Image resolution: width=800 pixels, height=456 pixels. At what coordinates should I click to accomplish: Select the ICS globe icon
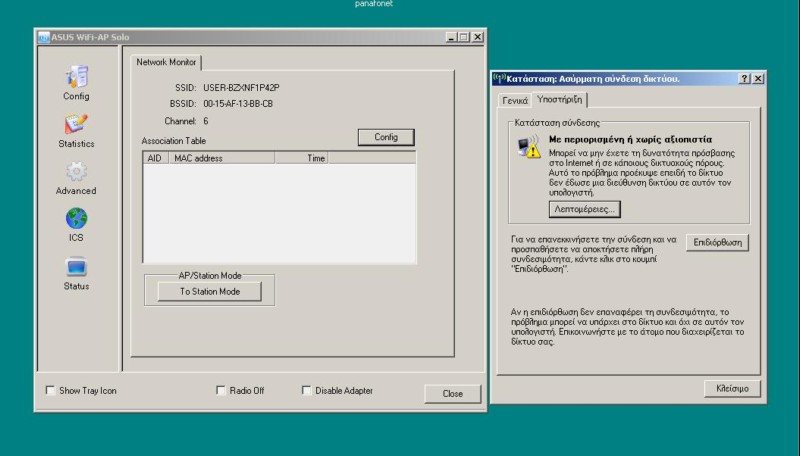[77, 219]
